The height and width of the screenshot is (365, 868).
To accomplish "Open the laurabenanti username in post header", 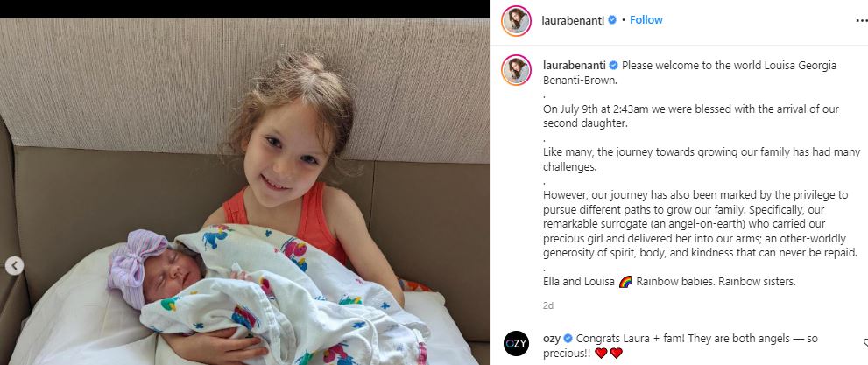I will click(573, 20).
